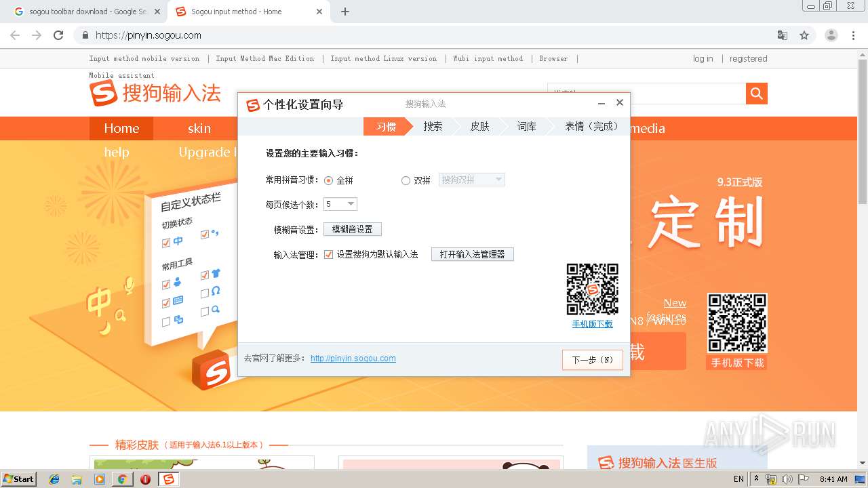Image resolution: width=868 pixels, height=488 pixels.
Task: Open the Google Translate icon in address bar
Action: tap(783, 35)
